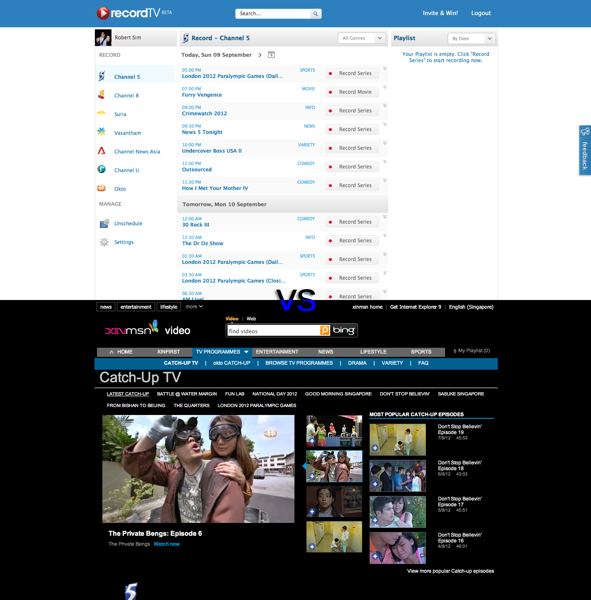Select the Suria channel icon
591x600 pixels.
click(101, 113)
